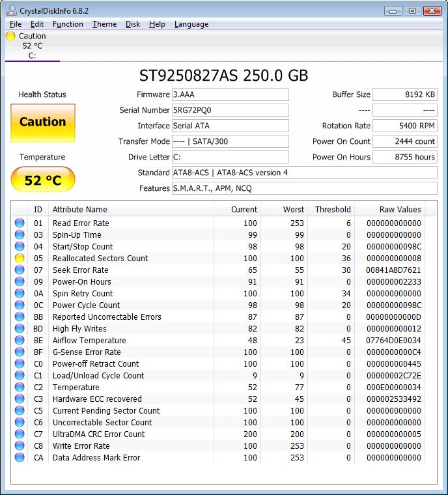448x495 pixels.
Task: Click the blank field below Buffer Size
Action: click(x=405, y=110)
